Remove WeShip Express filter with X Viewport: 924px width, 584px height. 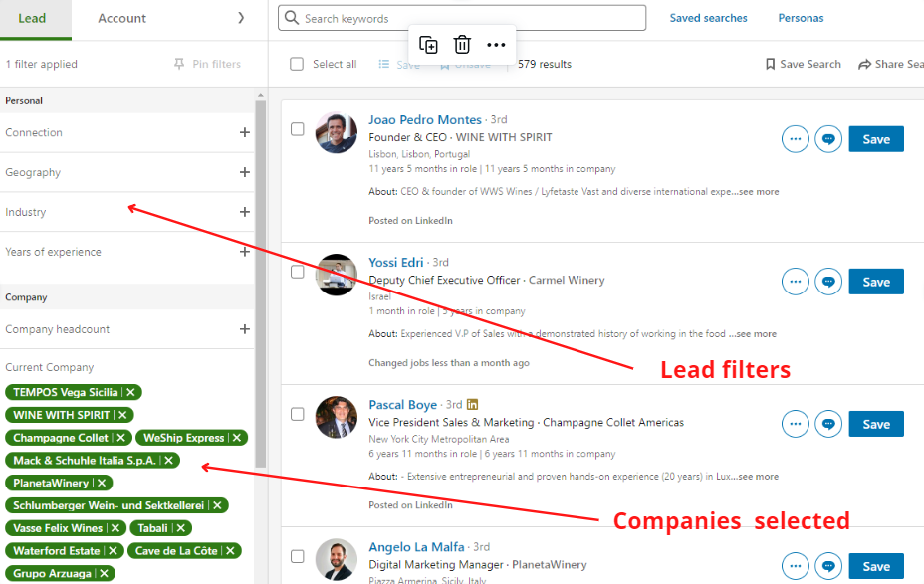pos(235,438)
